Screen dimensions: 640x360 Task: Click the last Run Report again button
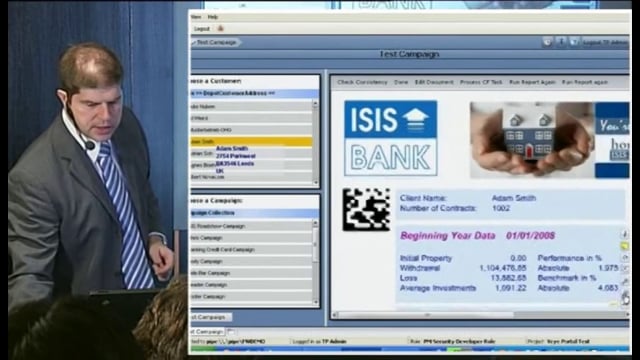(585, 82)
